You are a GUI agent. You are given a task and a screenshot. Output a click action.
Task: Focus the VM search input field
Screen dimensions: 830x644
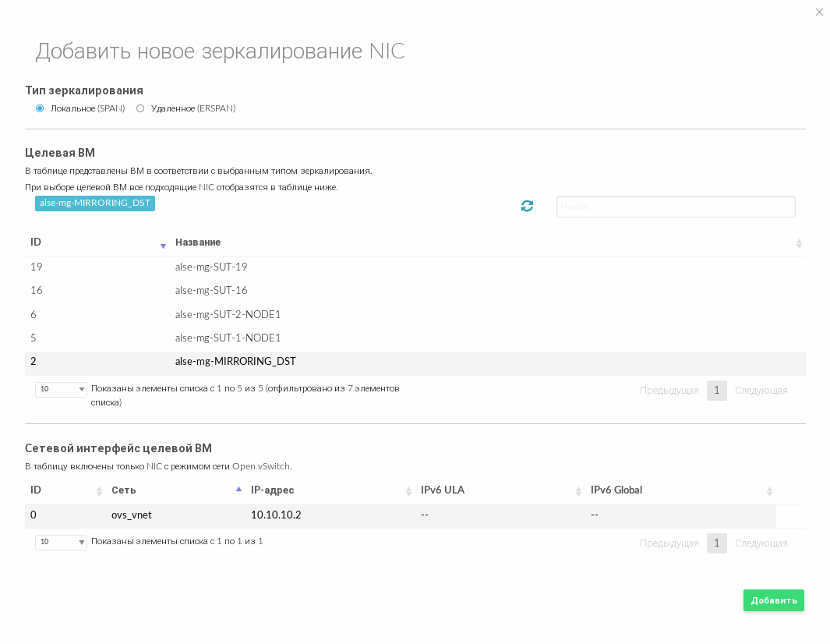[675, 207]
